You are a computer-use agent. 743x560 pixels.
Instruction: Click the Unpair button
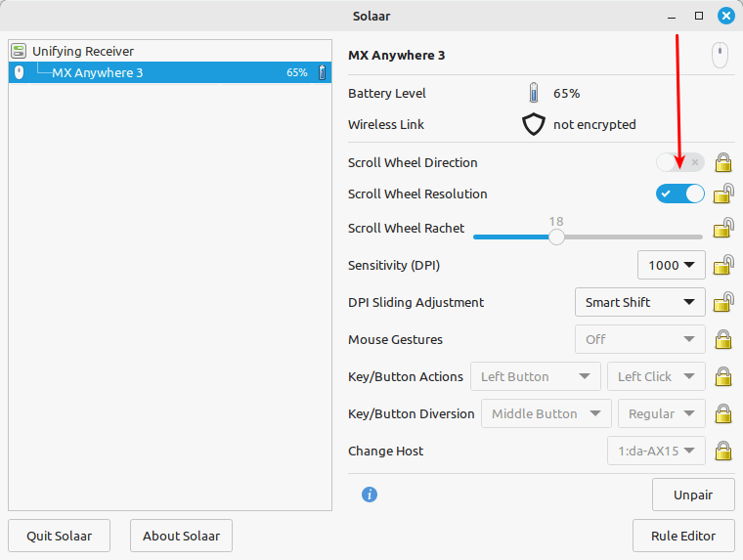[693, 495]
